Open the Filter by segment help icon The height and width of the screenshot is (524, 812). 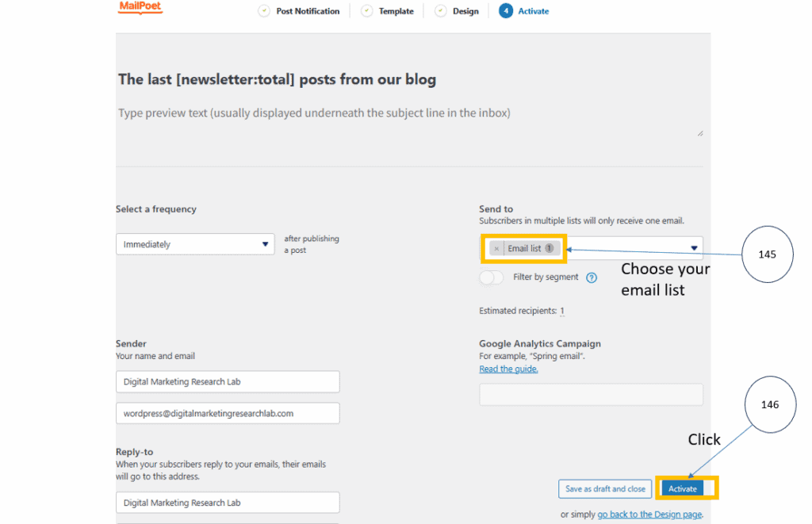[591, 277]
